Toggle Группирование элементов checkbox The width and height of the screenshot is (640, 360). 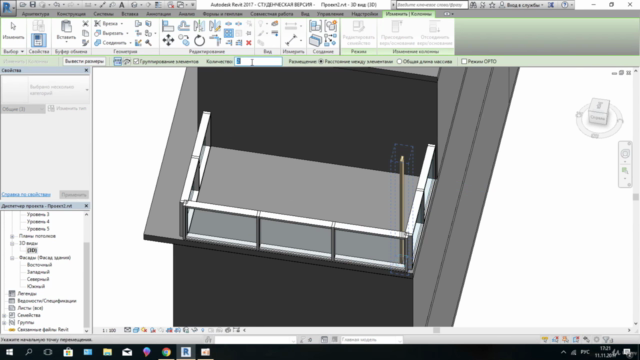point(136,61)
